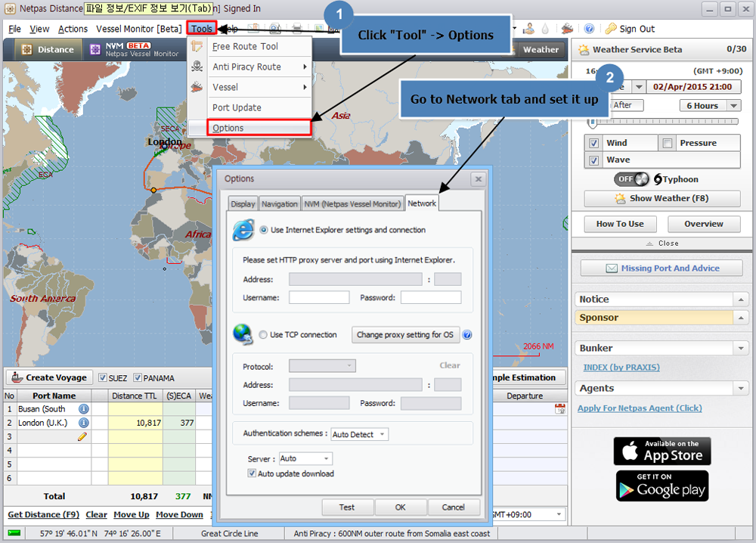Screen dimensions: 756x543
Task: Switch the Typhoon OFF toggle
Action: pyautogui.click(x=631, y=179)
